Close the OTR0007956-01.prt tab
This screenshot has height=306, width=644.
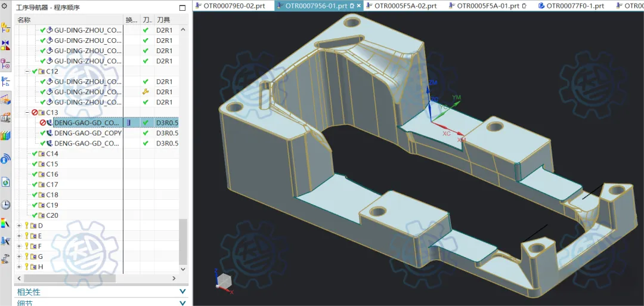[358, 6]
